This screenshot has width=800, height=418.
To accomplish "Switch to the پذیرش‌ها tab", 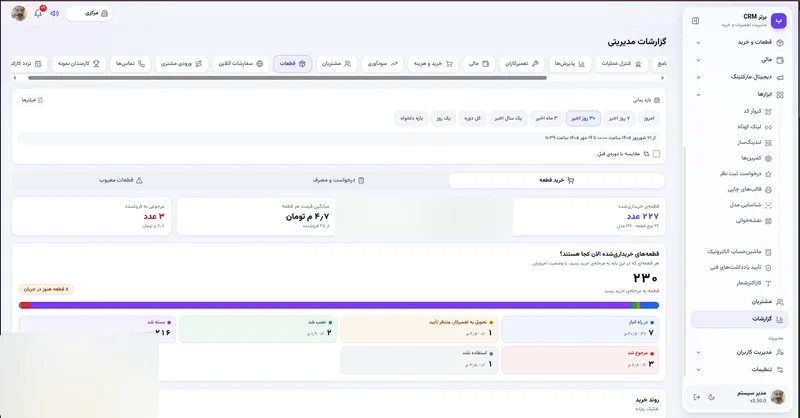I will click(x=570, y=64).
